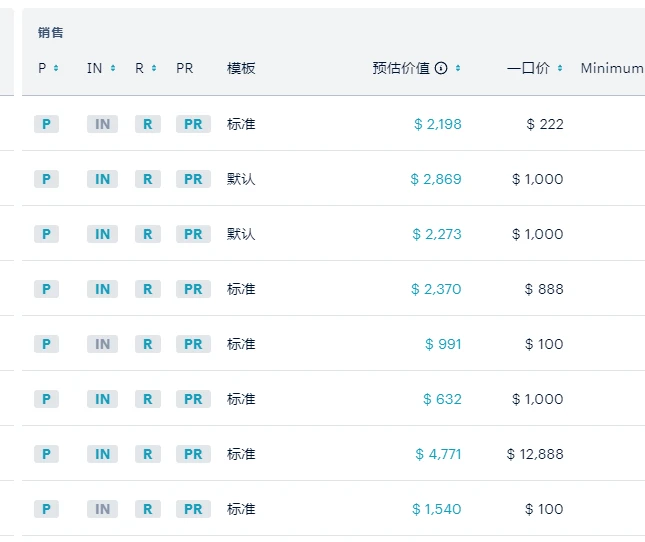Open the 默认 template in the $2,869 row
The height and width of the screenshot is (542, 645).
coord(241,179)
